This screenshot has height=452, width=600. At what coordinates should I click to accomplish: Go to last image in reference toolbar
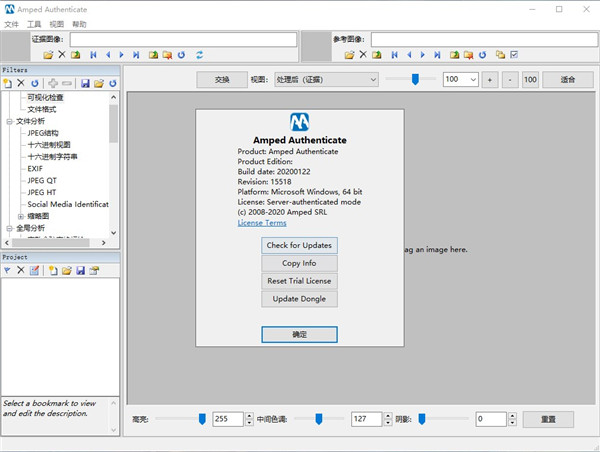437,55
